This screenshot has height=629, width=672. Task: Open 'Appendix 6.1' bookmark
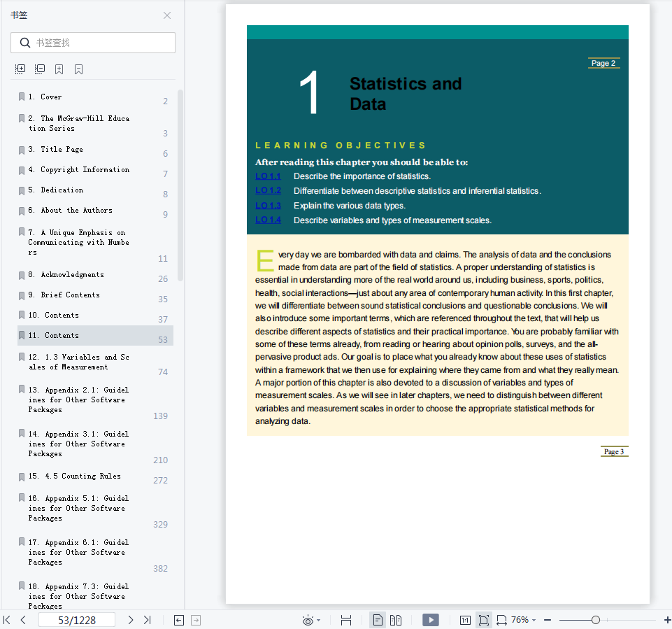[94, 553]
